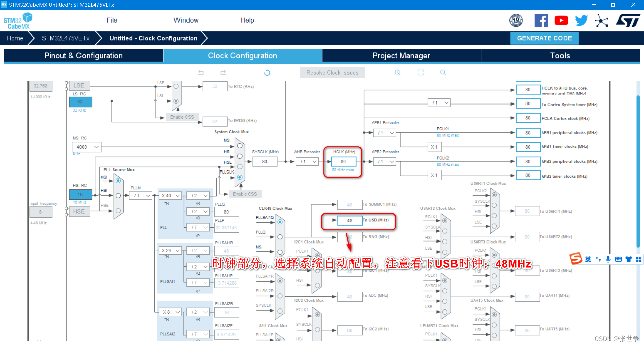Switch to Project Manager tab
Viewport: 644px width, 345px height.
[401, 56]
